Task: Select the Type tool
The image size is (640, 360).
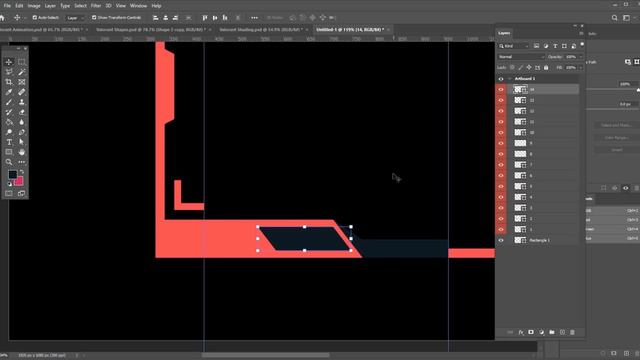Action: pyautogui.click(x=9, y=142)
